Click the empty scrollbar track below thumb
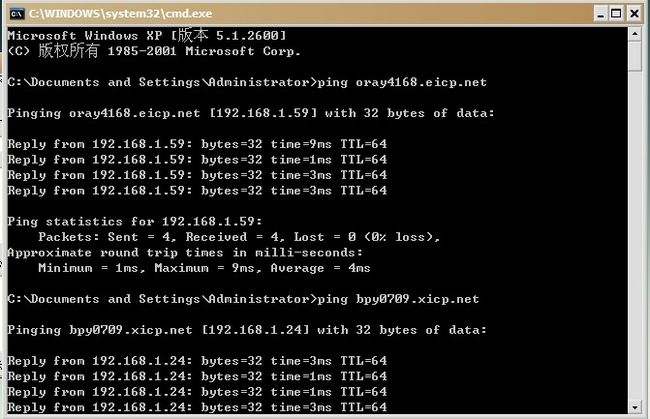650x419 pixels. pyautogui.click(x=635, y=236)
